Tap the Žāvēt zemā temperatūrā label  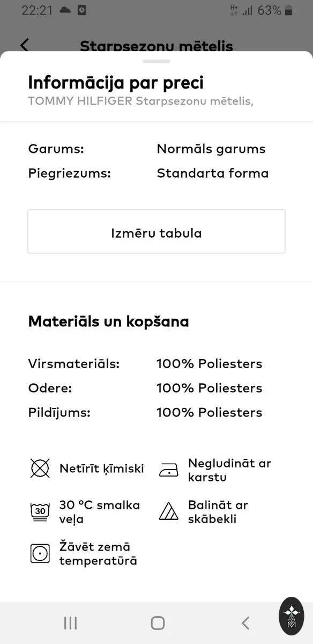(x=98, y=554)
